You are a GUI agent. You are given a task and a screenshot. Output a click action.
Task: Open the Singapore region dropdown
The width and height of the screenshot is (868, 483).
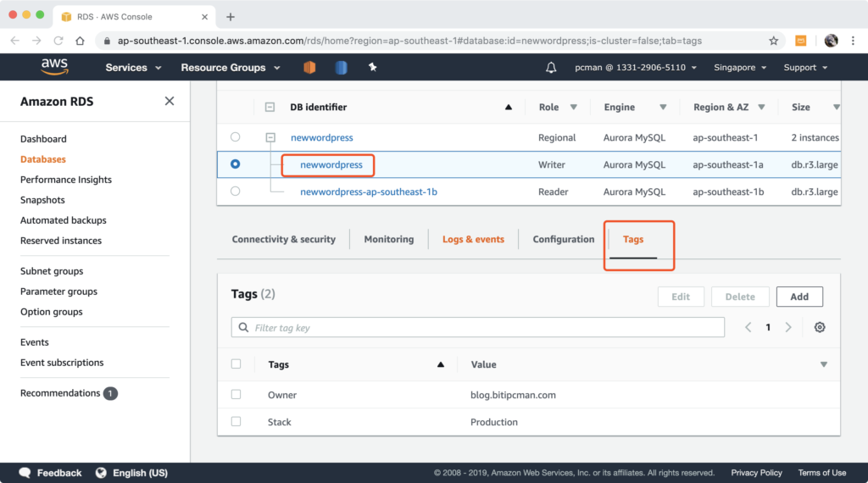(740, 68)
